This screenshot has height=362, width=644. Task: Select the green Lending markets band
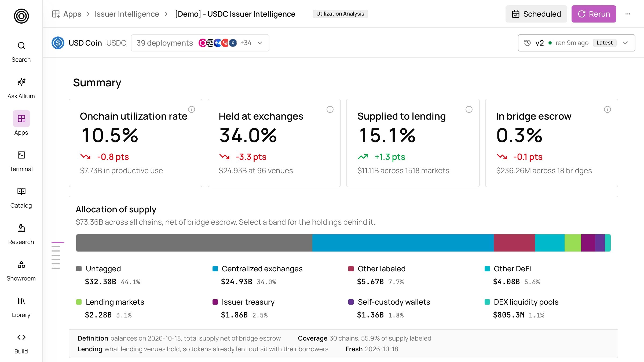(573, 243)
